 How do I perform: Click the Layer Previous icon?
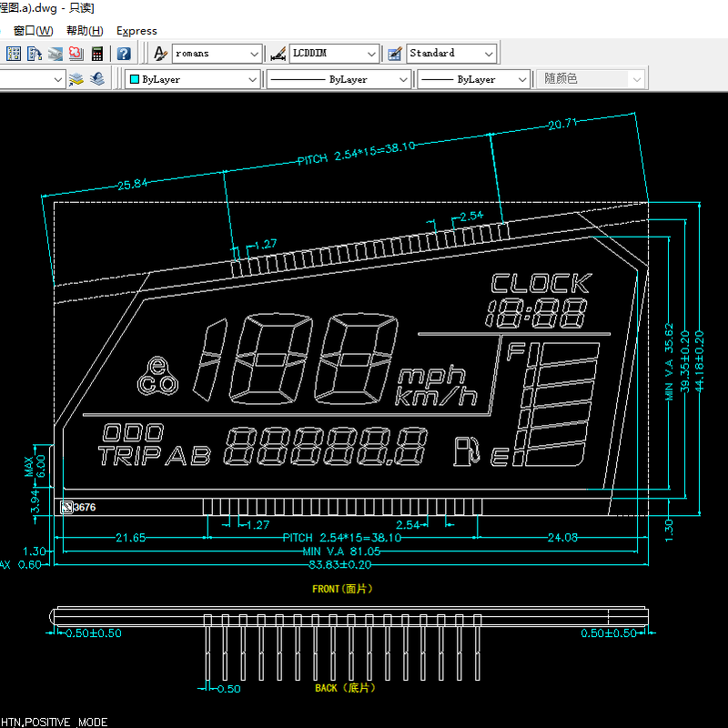tap(97, 79)
